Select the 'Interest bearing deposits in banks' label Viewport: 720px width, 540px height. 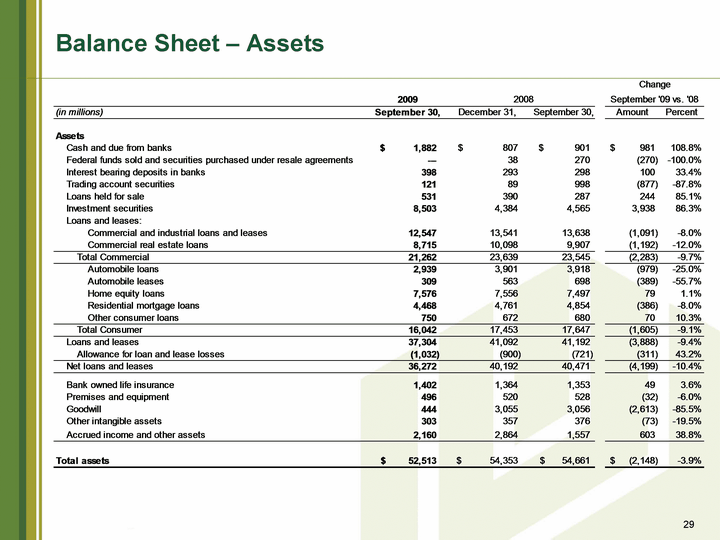pyautogui.click(x=135, y=172)
